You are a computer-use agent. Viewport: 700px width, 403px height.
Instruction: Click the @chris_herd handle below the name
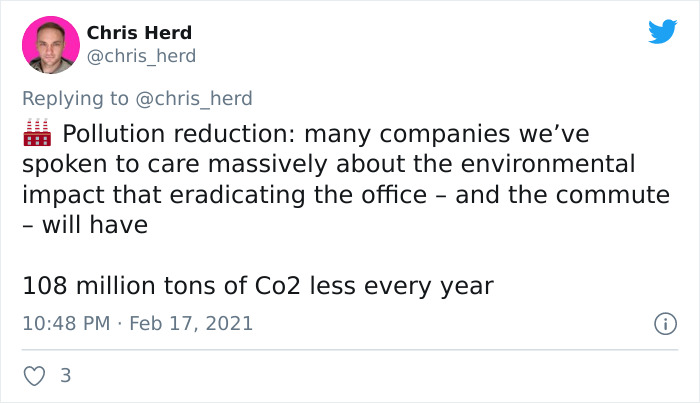click(141, 56)
